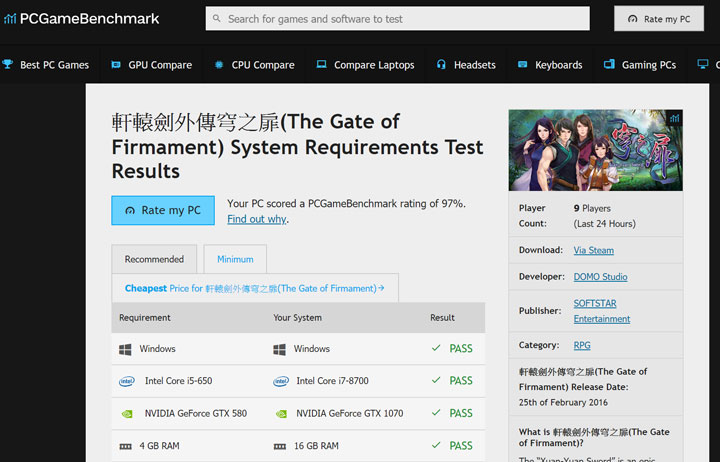Open GPU Compare menu item
The width and height of the screenshot is (720, 462).
tap(160, 65)
